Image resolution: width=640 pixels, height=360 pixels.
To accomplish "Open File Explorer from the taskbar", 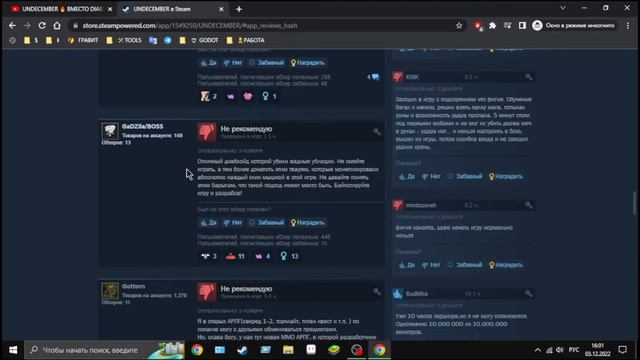I will [288, 350].
